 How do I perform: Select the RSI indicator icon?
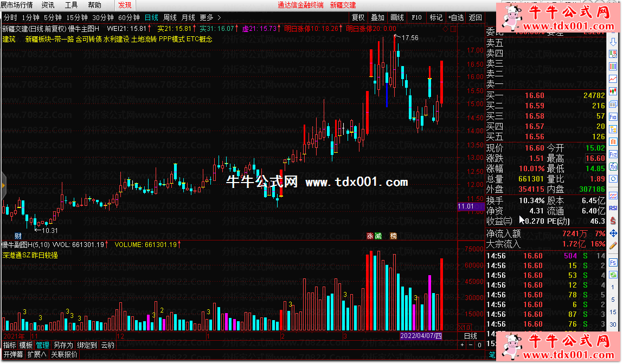613,208
